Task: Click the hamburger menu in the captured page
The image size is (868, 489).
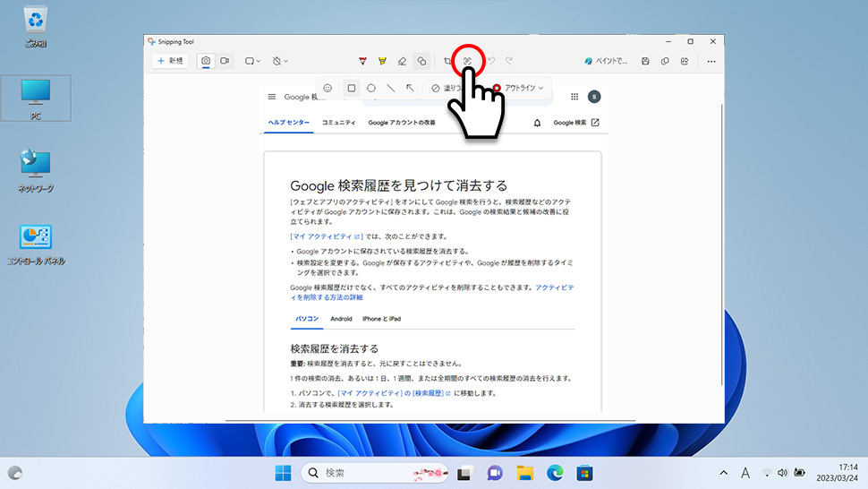Action: click(x=272, y=97)
